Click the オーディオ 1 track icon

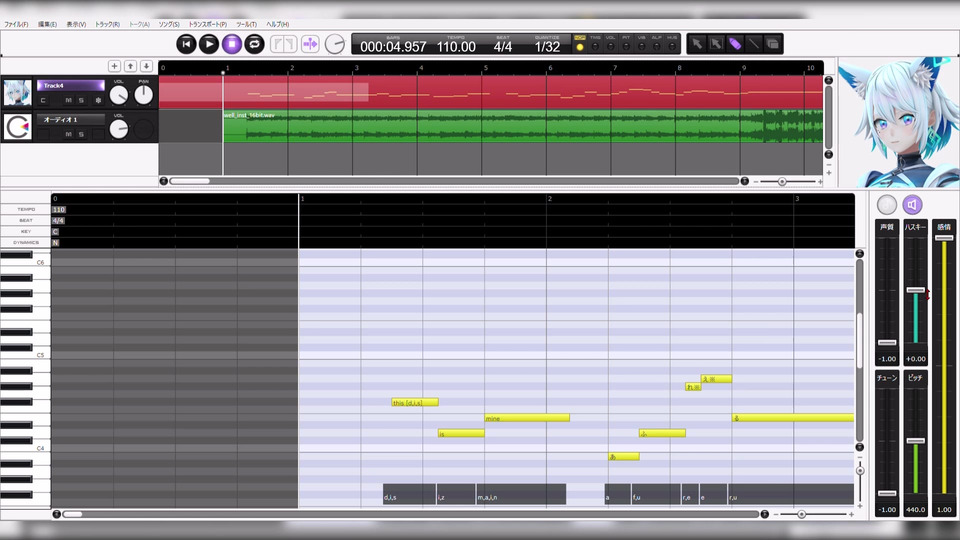click(x=17, y=127)
